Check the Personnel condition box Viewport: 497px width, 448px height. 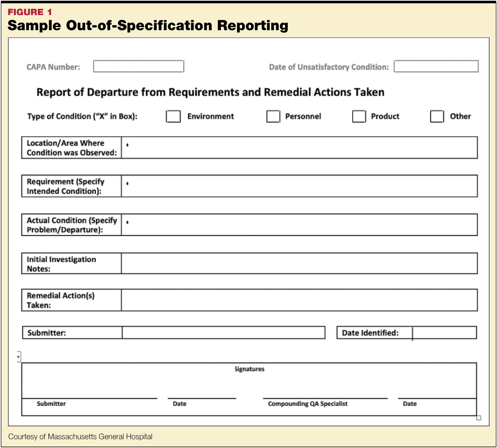pos(273,116)
